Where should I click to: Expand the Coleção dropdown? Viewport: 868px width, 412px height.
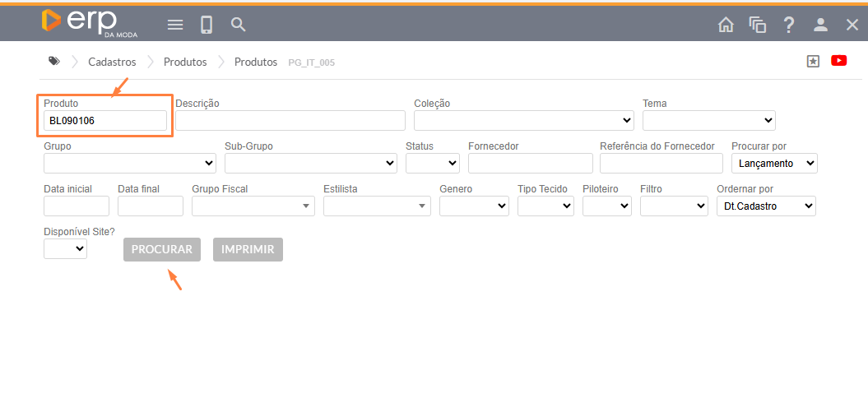coord(523,121)
